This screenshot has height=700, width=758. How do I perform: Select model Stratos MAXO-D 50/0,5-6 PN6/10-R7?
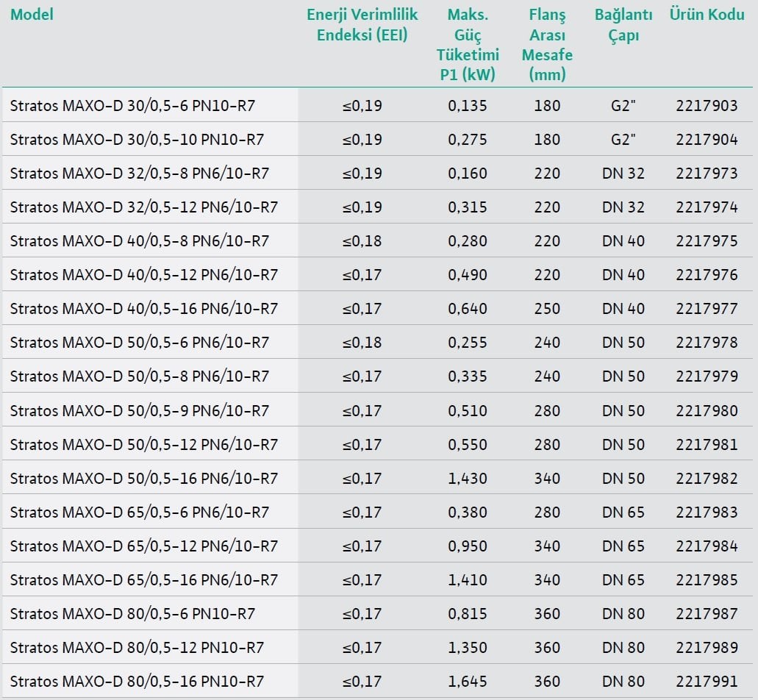pos(139,342)
